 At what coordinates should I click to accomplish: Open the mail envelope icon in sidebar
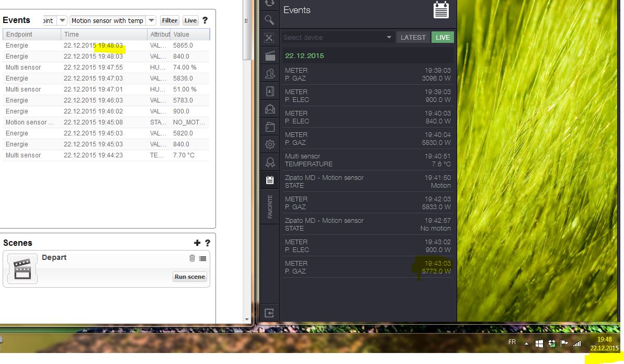(269, 109)
